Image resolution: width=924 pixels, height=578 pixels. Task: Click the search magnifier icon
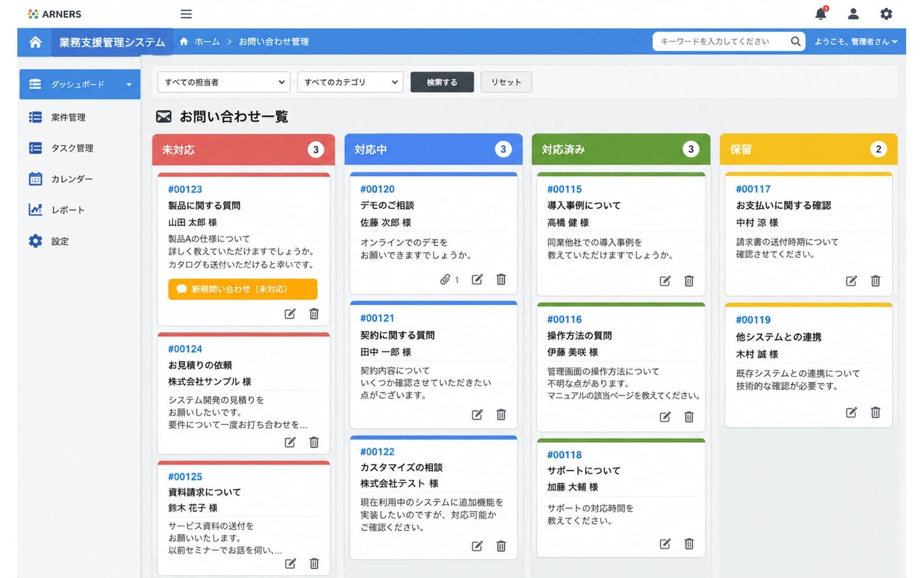tap(795, 42)
